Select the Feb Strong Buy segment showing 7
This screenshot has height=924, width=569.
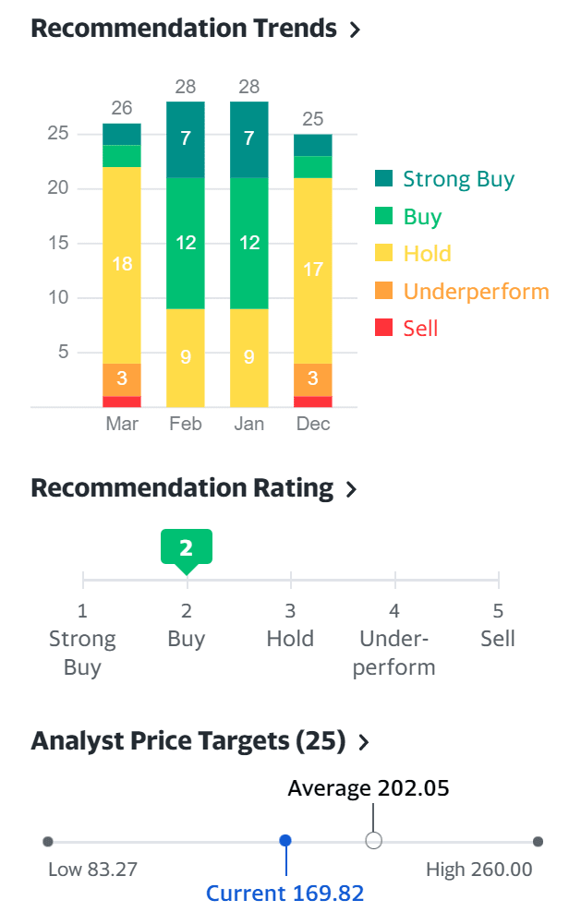point(186,139)
